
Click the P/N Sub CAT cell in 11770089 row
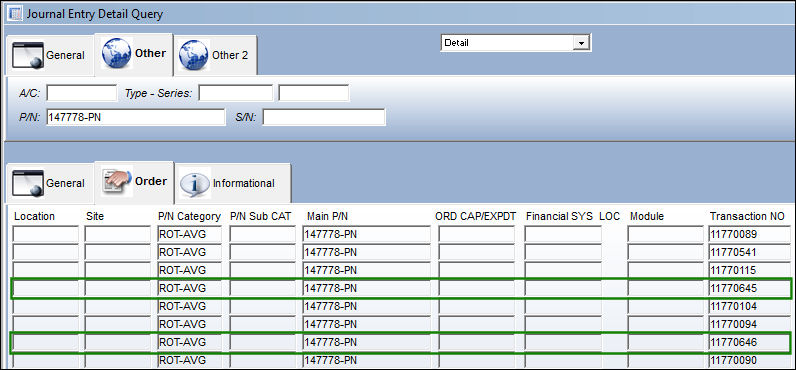pyautogui.click(x=262, y=234)
